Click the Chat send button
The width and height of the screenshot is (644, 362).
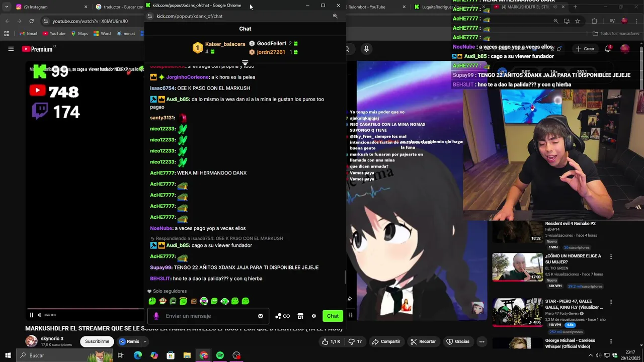333,316
